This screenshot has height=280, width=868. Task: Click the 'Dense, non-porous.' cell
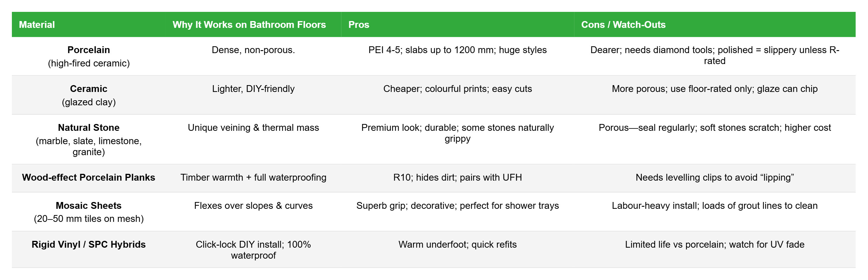point(253,50)
